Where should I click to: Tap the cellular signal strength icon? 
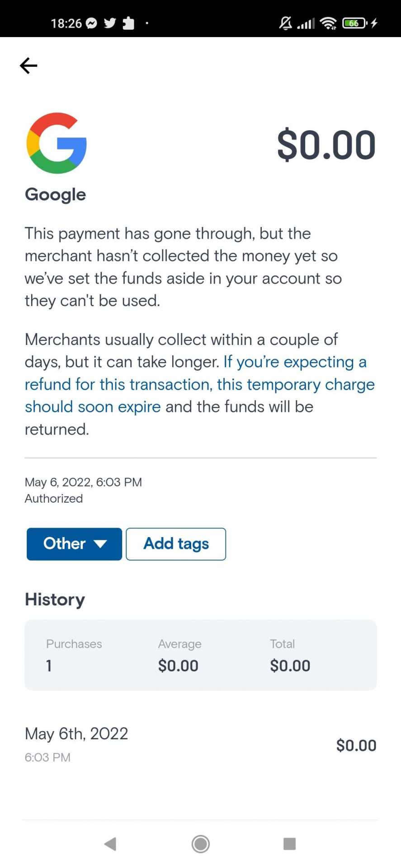tap(305, 23)
